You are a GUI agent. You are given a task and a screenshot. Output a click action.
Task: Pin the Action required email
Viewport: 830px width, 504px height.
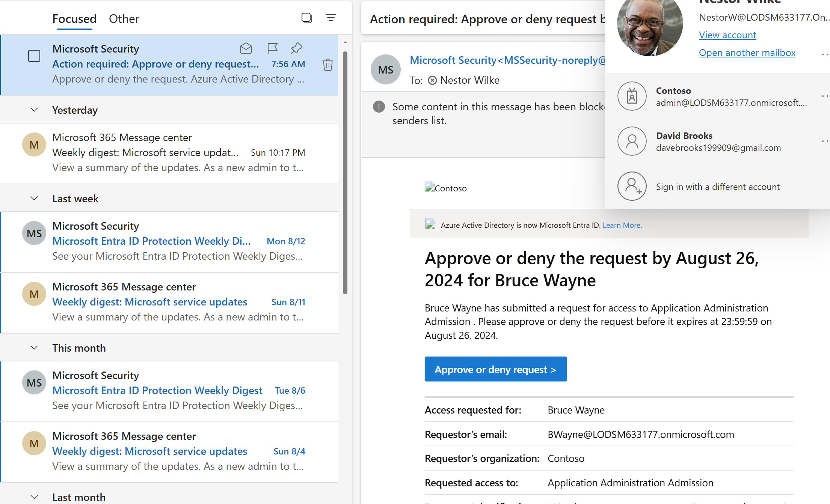click(x=296, y=48)
